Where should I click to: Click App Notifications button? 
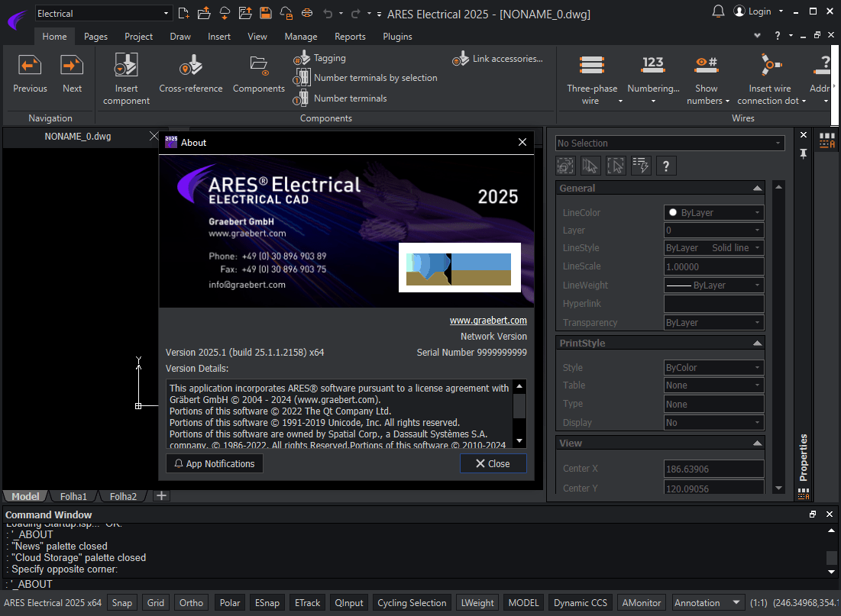(215, 464)
